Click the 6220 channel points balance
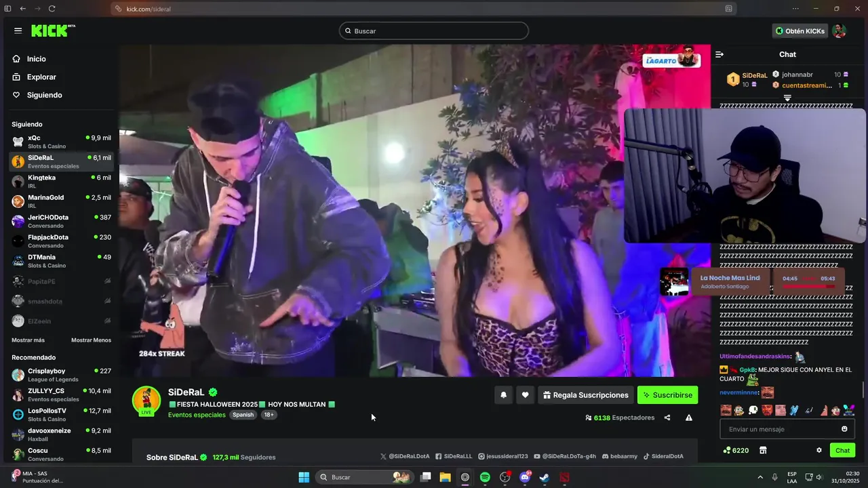Image resolution: width=868 pixels, height=488 pixels. coord(736,451)
